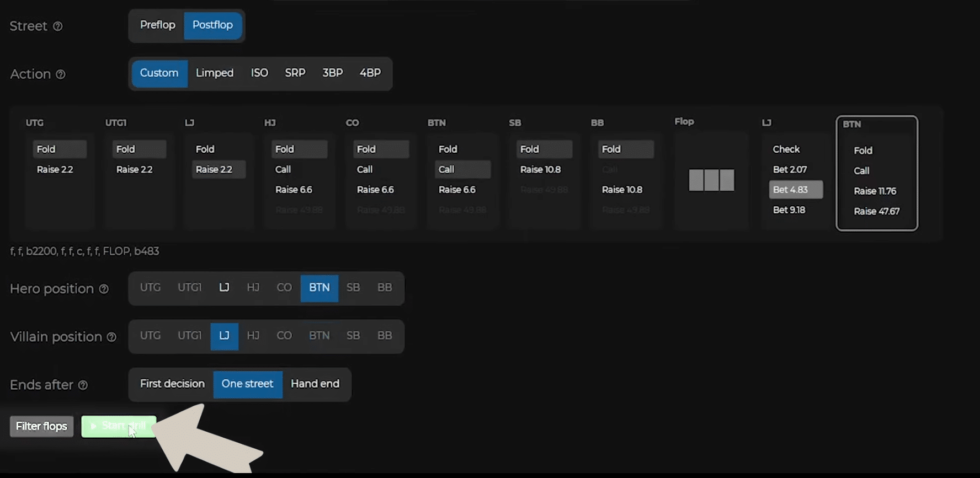Click the Villain position help icon
This screenshot has height=478, width=980.
pos(111,337)
